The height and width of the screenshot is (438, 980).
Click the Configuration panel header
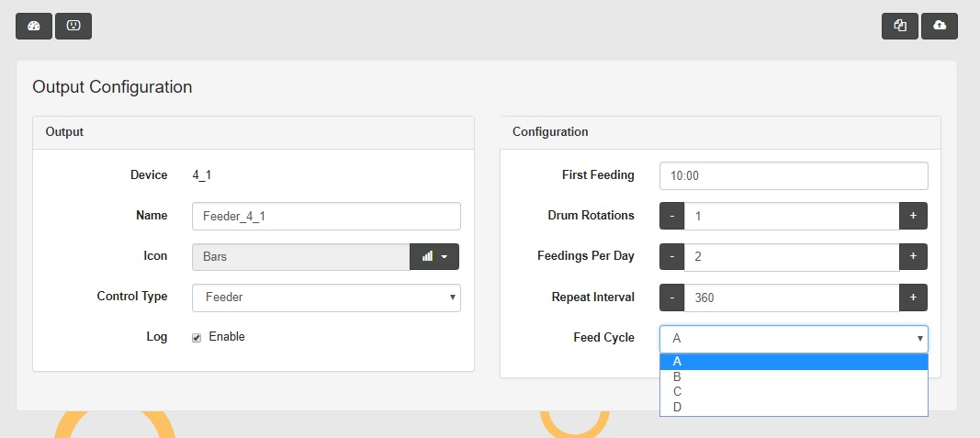(720, 132)
